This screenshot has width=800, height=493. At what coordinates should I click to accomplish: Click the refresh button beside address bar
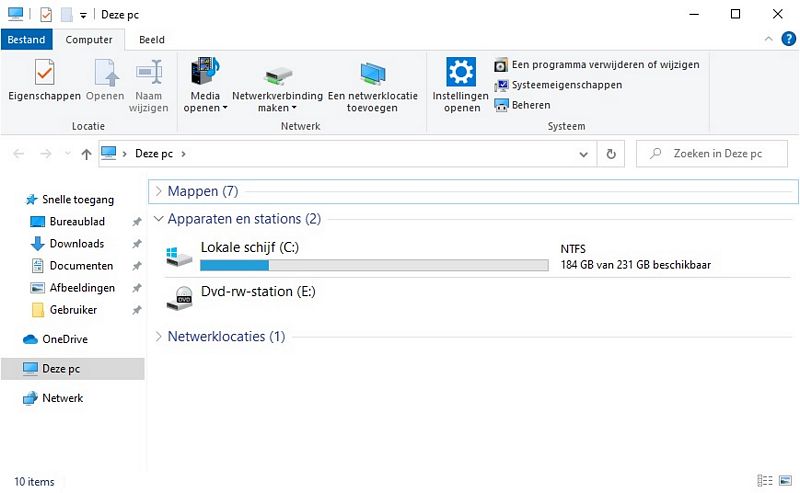pos(611,154)
